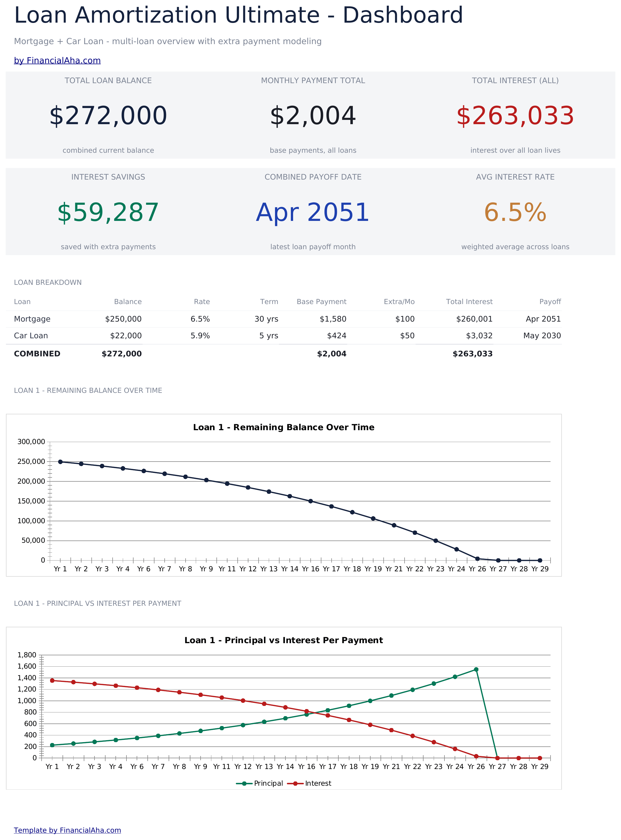
Task: Select the Mortgage extra payment $100
Action: tap(405, 319)
